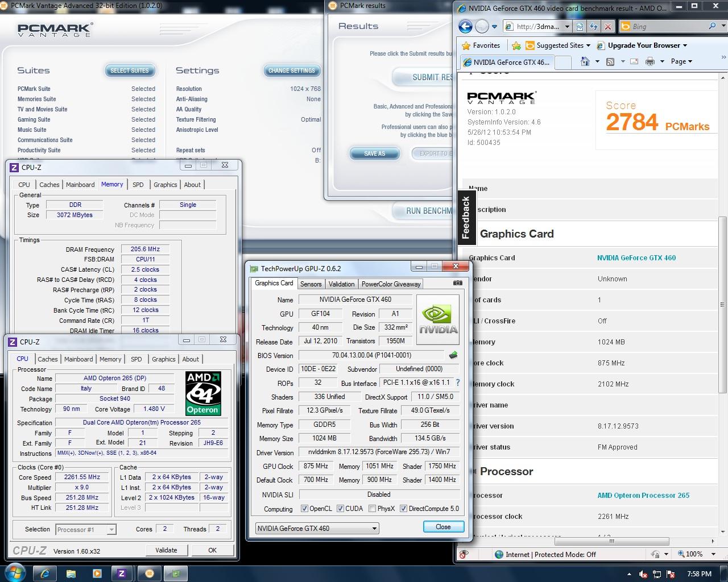This screenshot has width=728, height=582.
Task: Open recent pages dropdown next to forward button
Action: (494, 27)
